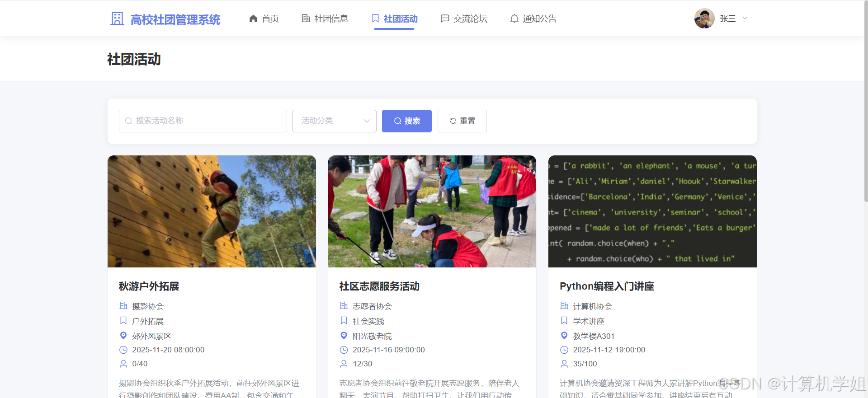Click the clock icon beside 2025-11-20 08:00:00
This screenshot has height=398, width=868.
pyautogui.click(x=123, y=350)
